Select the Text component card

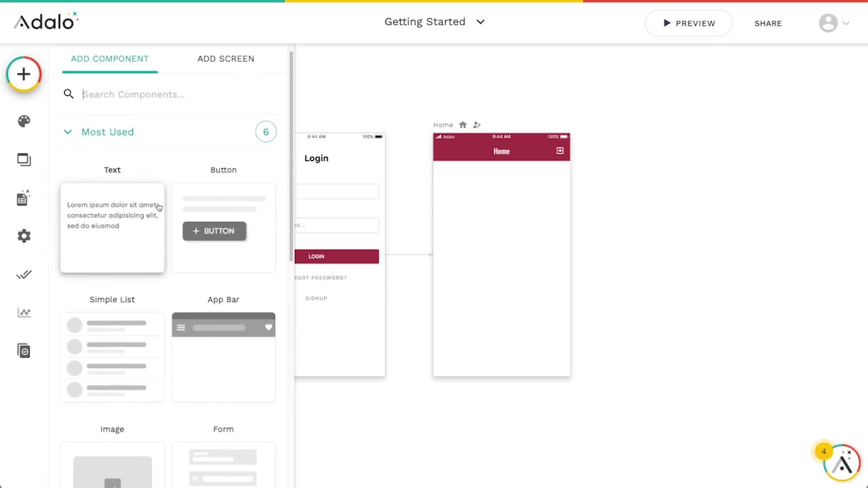pyautogui.click(x=112, y=228)
